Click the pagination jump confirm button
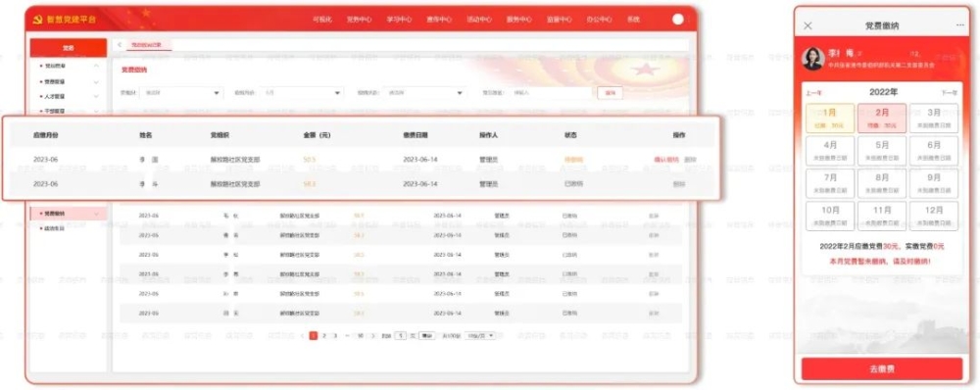The width and height of the screenshot is (980, 390). click(x=427, y=336)
